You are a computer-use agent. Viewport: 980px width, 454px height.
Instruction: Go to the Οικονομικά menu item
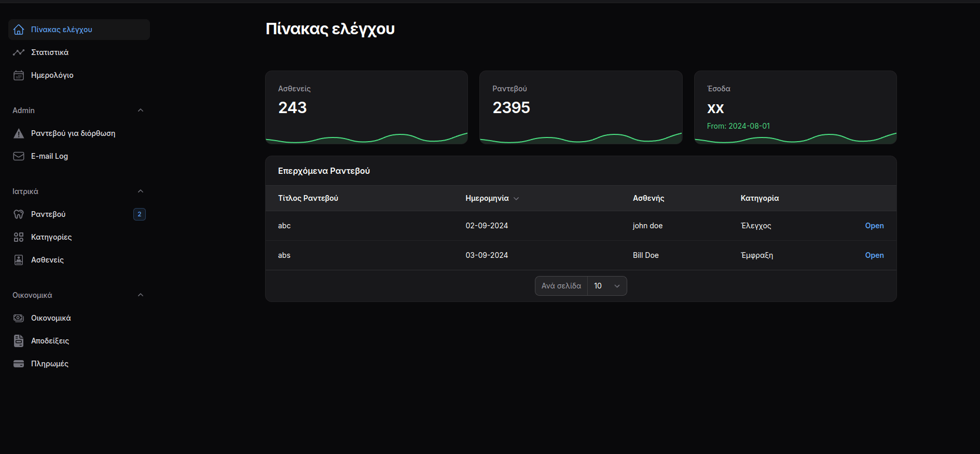pos(51,318)
